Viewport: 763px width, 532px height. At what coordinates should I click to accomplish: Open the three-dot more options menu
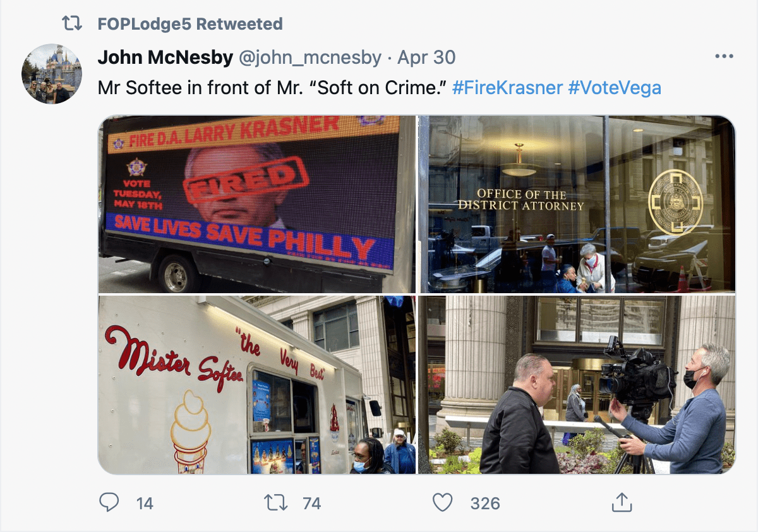(724, 57)
